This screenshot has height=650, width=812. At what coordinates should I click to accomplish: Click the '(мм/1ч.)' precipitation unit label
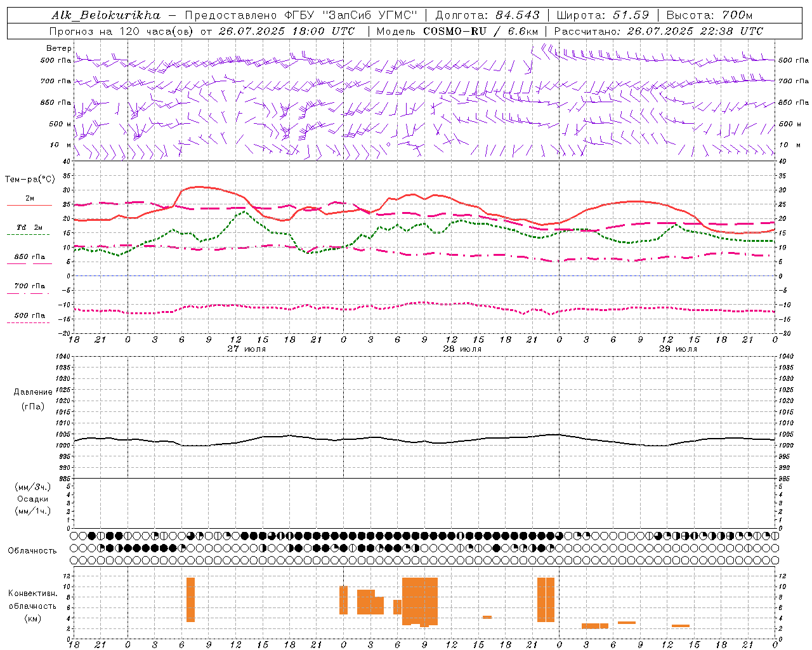[33, 511]
